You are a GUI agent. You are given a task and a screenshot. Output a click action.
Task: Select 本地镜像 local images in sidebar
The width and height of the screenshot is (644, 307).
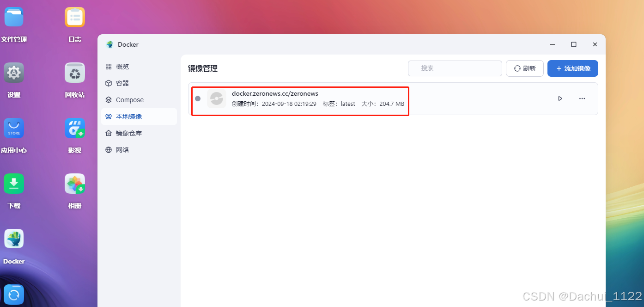click(139, 117)
